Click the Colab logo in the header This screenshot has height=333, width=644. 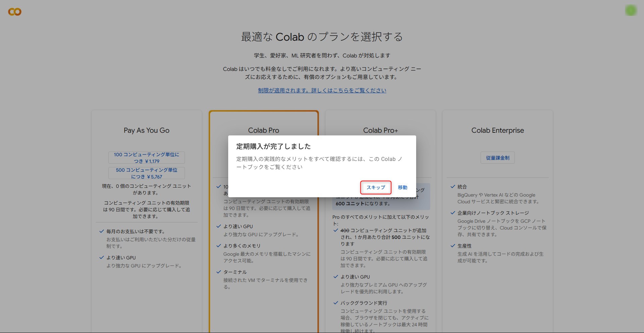tap(15, 12)
